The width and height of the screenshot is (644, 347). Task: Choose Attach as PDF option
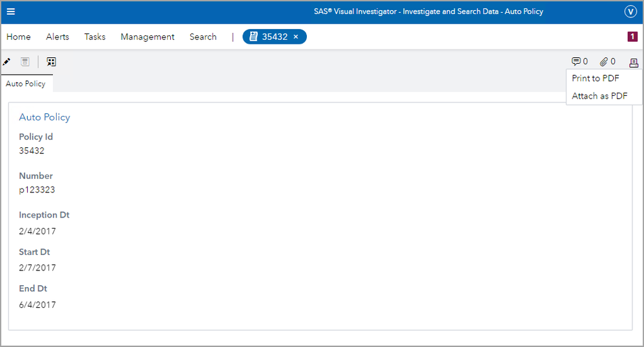(600, 96)
